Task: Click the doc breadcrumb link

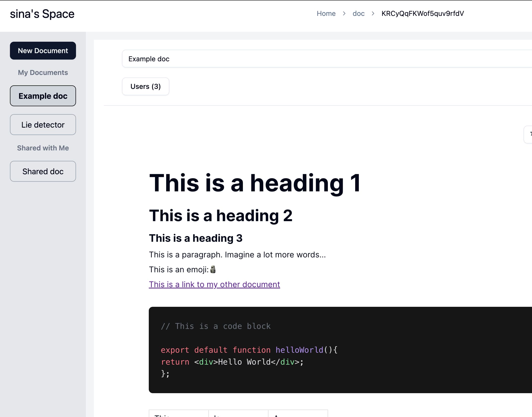Action: [358, 13]
